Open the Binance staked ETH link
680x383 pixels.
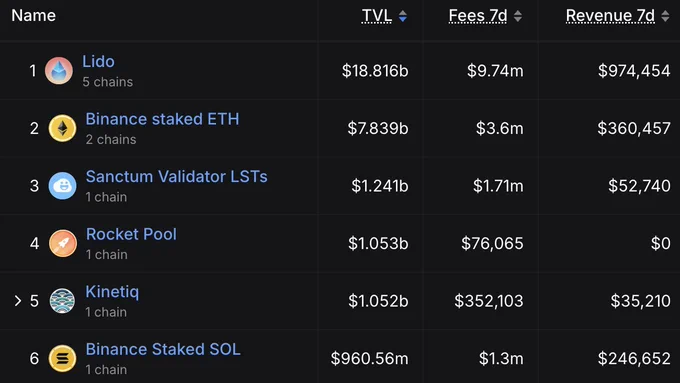click(162, 119)
